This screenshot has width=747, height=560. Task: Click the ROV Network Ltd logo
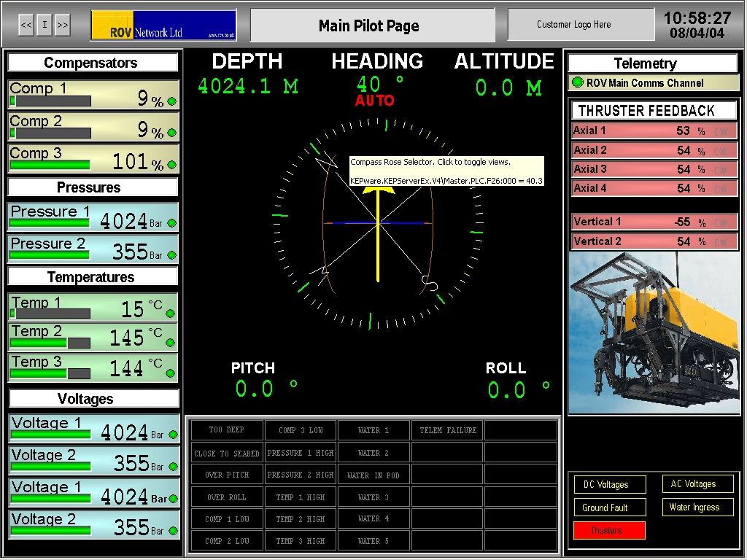[163, 26]
